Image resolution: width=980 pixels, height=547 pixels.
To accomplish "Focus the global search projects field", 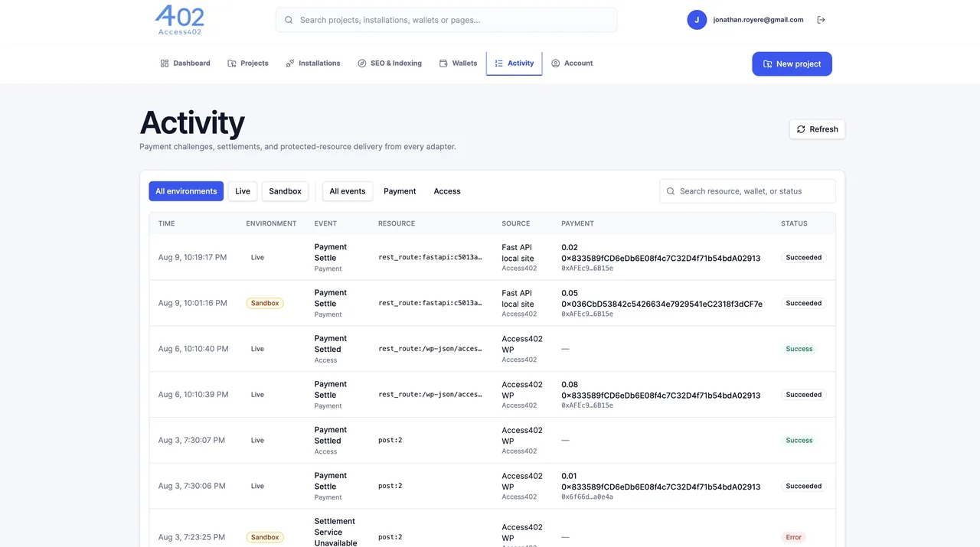I will point(446,20).
